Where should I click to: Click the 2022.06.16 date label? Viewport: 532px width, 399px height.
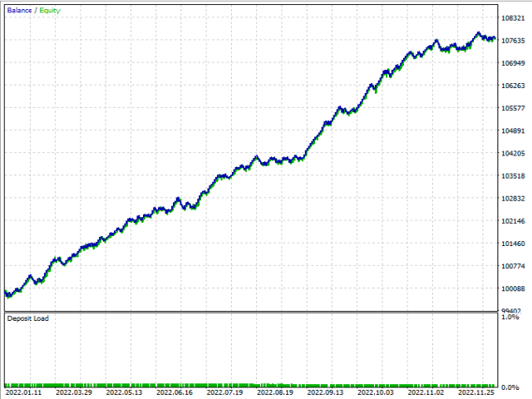pyautogui.click(x=175, y=392)
